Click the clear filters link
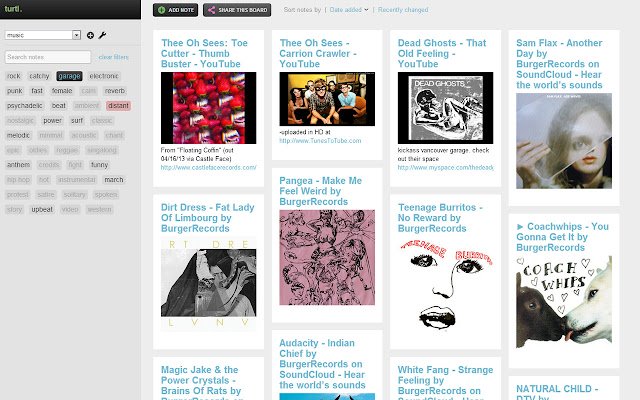Image resolution: width=640 pixels, height=400 pixels. pyautogui.click(x=113, y=57)
